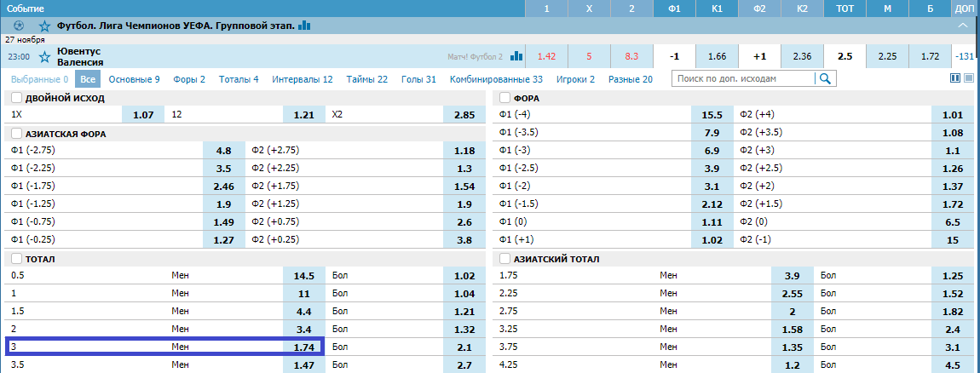Select total 3.5 Мен odds 1.47
Image resolution: width=980 pixels, height=373 pixels.
303,364
